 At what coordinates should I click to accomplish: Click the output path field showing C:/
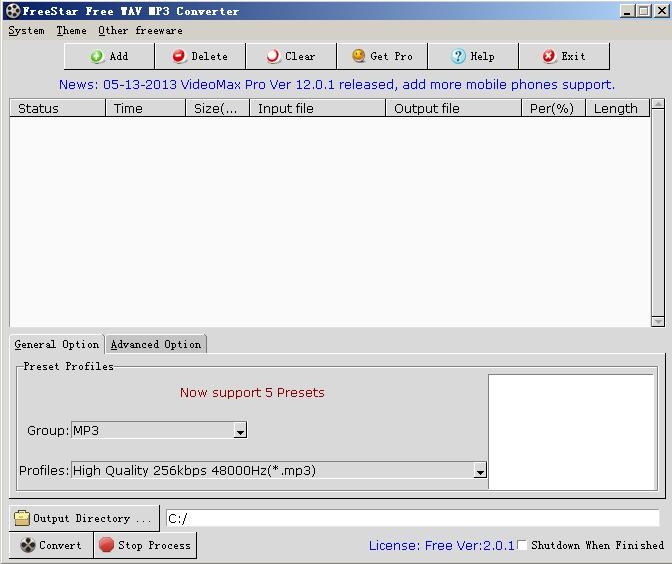(x=412, y=519)
